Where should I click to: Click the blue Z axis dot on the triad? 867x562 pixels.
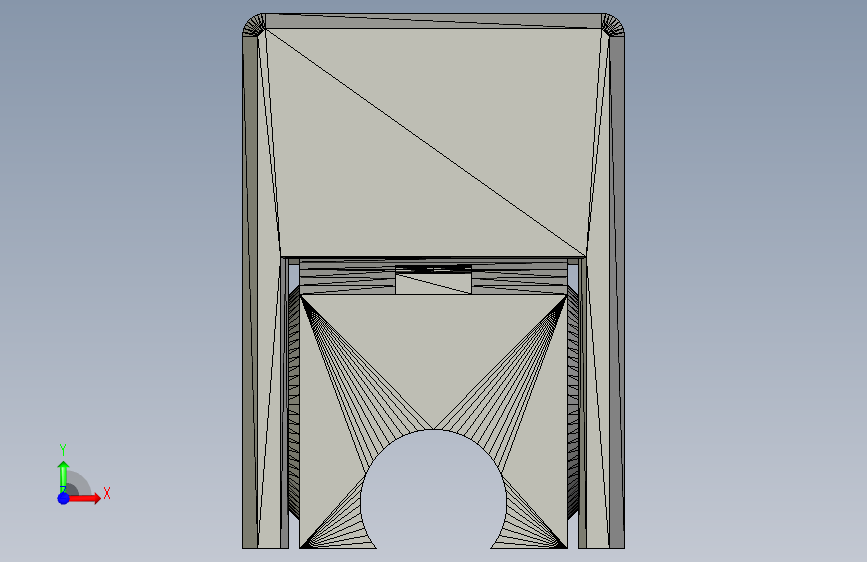[64, 498]
